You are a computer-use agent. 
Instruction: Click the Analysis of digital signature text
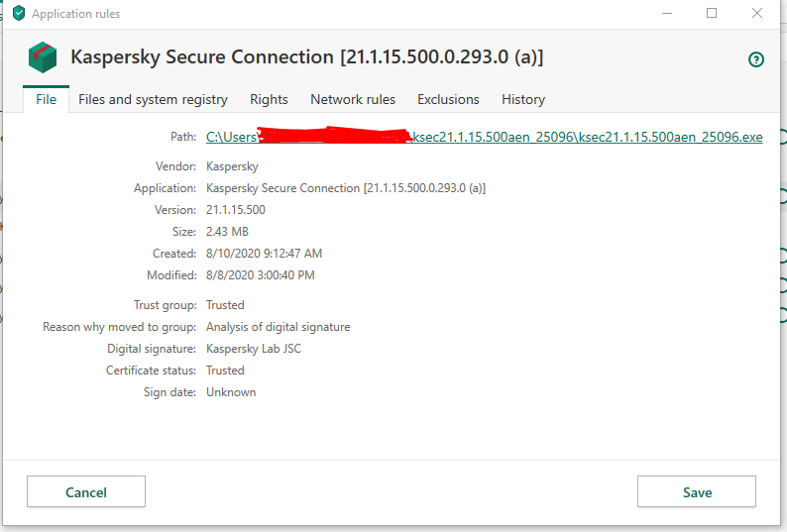[x=278, y=327]
